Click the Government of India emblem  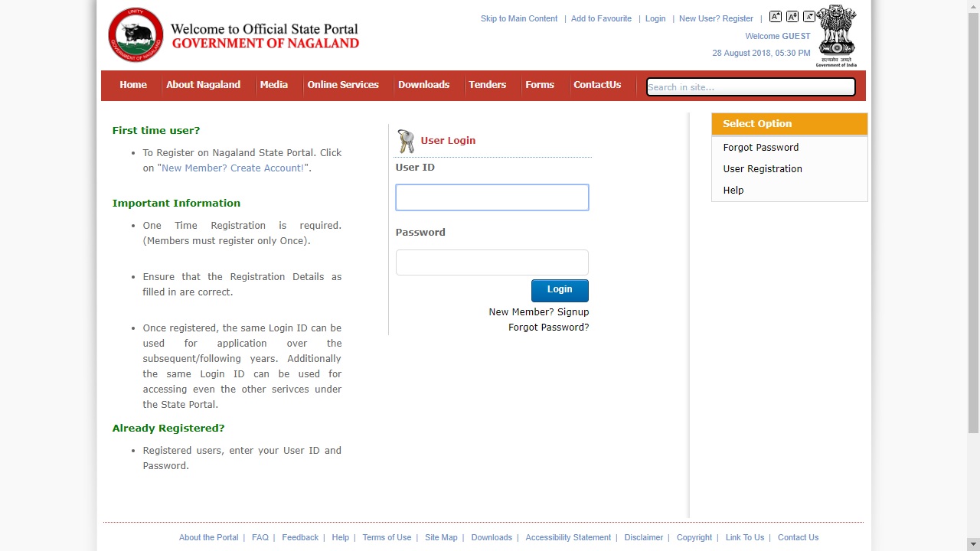835,34
